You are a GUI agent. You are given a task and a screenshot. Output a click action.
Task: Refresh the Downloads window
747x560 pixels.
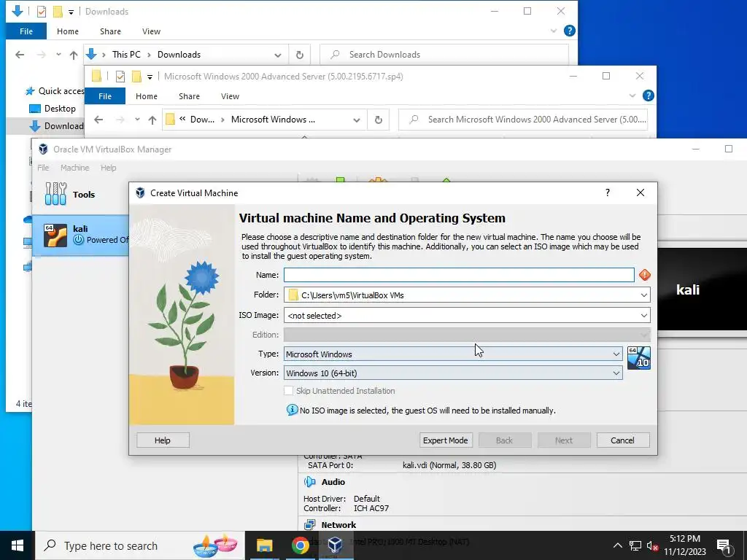pyautogui.click(x=300, y=55)
